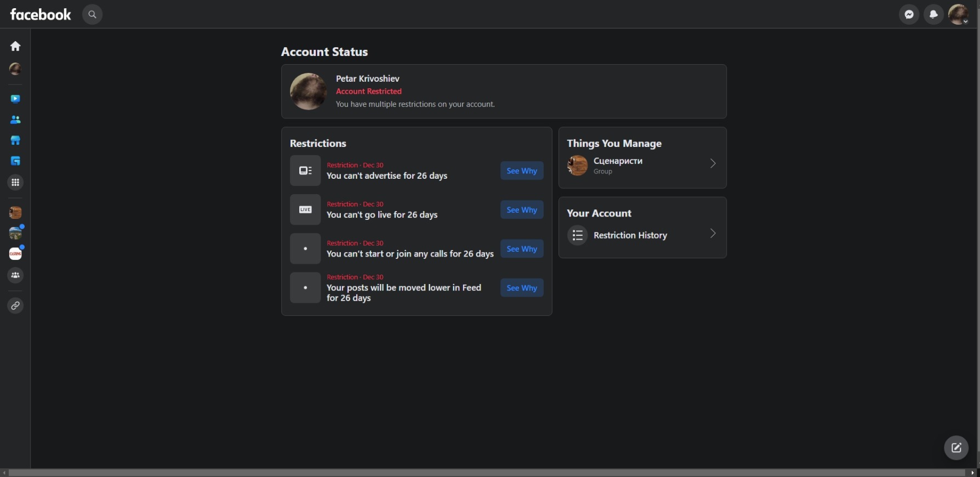Click the Account Restricted red label
The height and width of the screenshot is (477, 980).
[369, 91]
